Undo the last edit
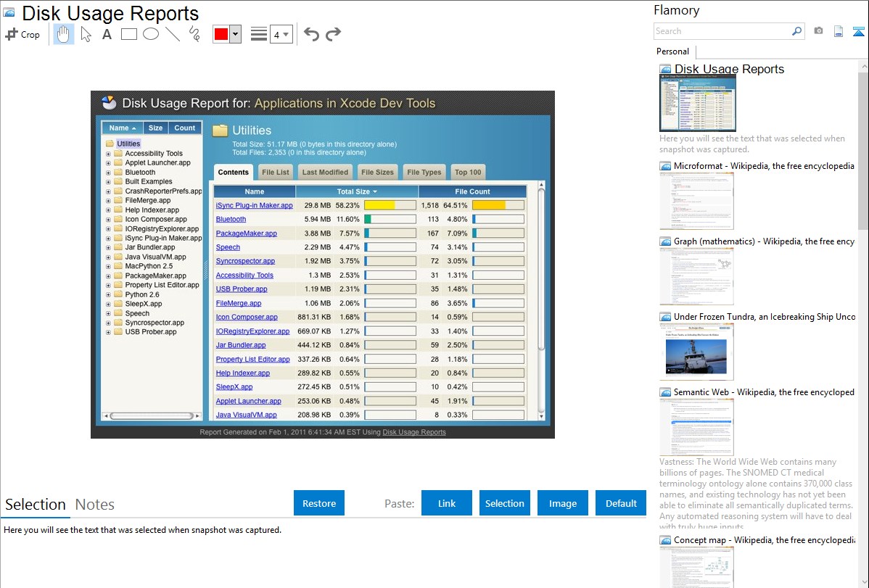 pos(311,34)
